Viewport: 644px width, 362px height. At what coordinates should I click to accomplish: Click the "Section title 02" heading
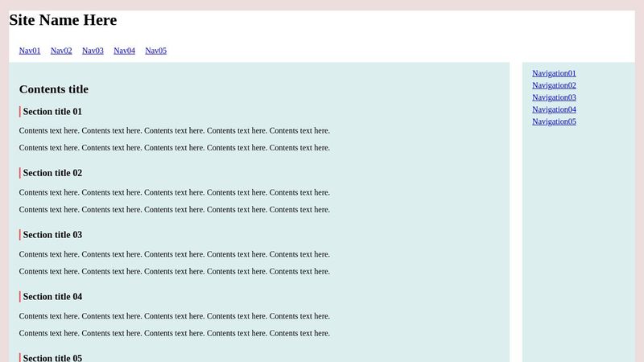point(52,173)
